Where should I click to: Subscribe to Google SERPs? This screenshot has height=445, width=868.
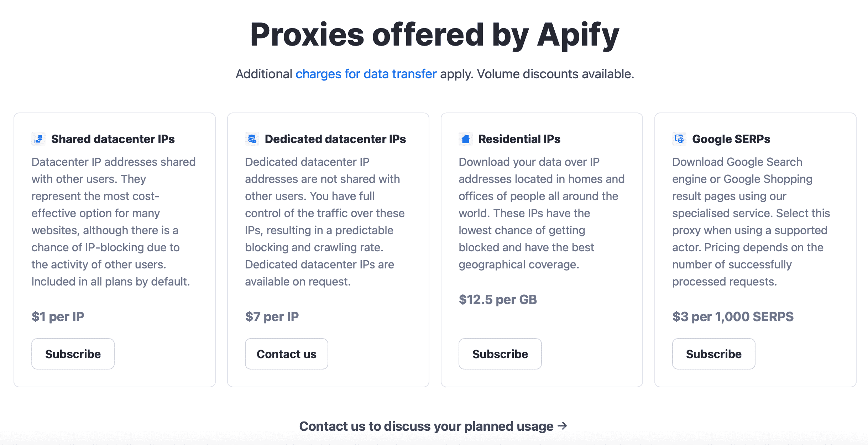point(713,354)
